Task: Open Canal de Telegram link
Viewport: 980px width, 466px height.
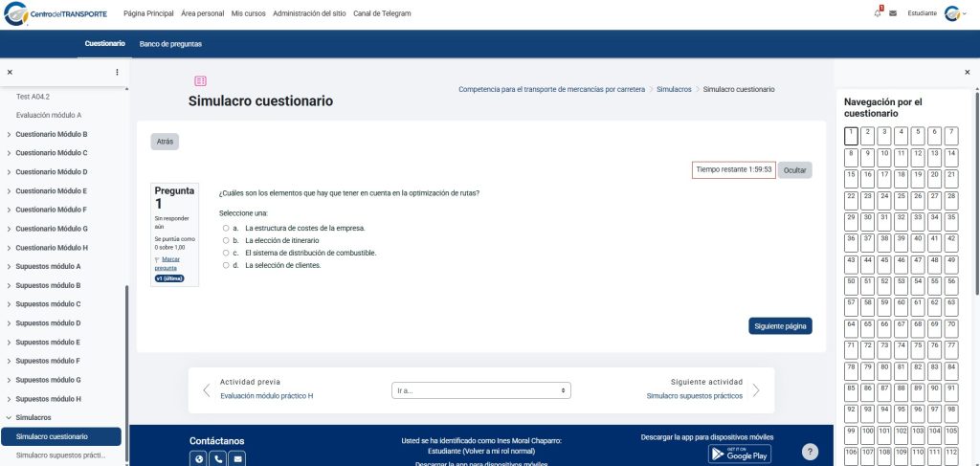Action: [382, 13]
